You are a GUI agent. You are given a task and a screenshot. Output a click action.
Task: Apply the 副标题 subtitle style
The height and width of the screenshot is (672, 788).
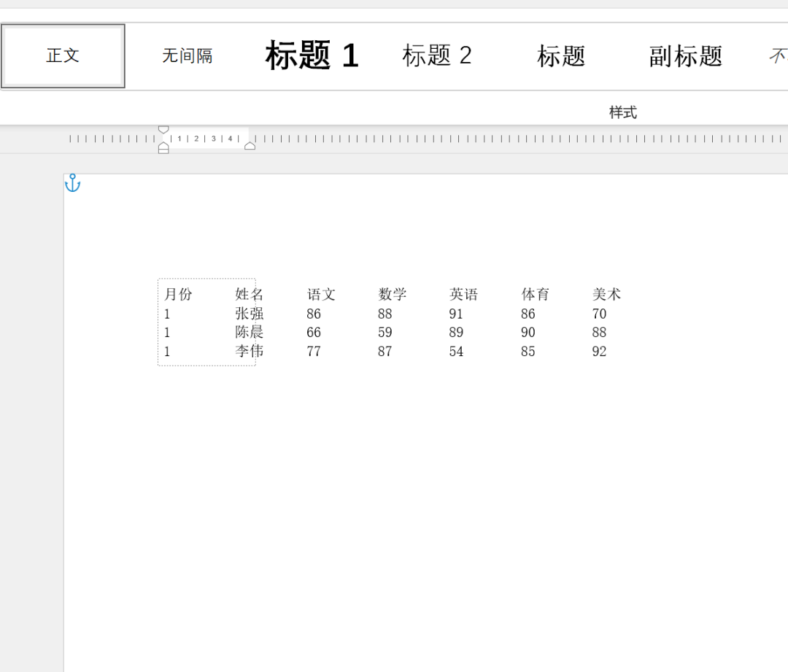[684, 56]
